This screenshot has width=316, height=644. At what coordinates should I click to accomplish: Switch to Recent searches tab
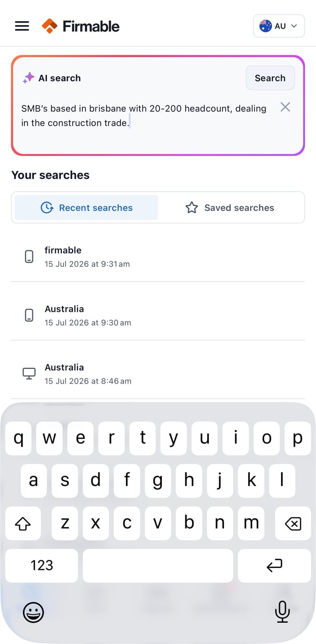pyautogui.click(x=86, y=208)
